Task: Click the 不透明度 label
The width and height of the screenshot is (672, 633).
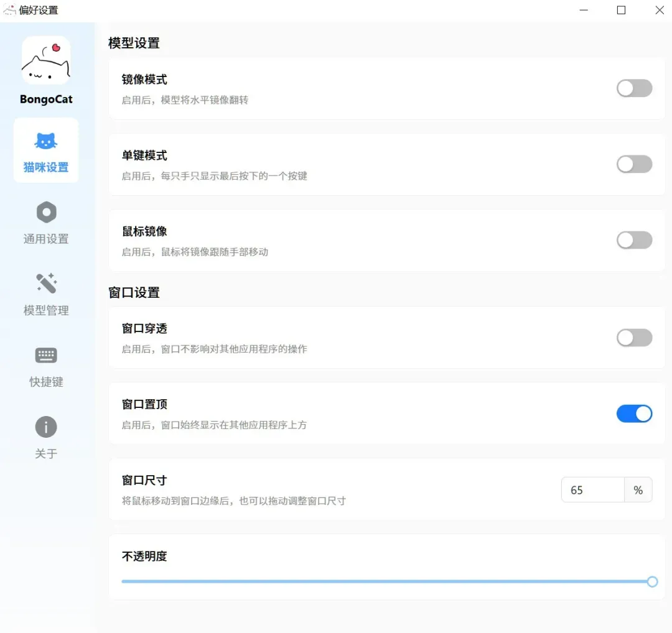Action: click(x=144, y=556)
